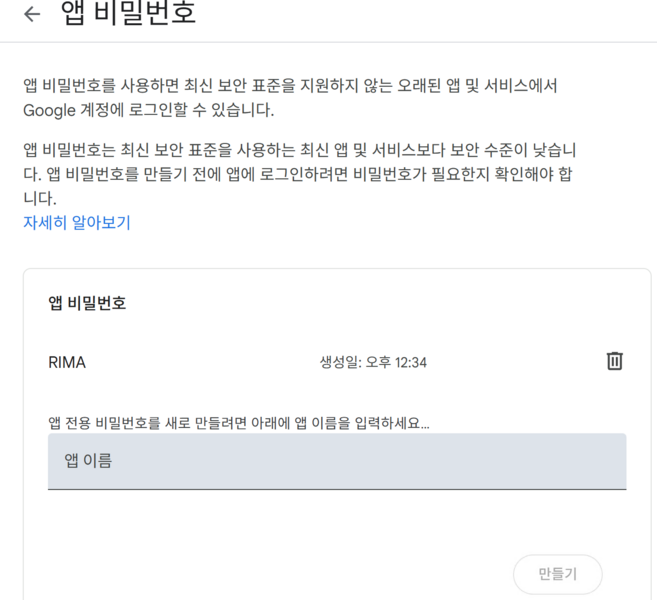
Task: Click the text line ending with 확인해야 합
Action: point(297,174)
